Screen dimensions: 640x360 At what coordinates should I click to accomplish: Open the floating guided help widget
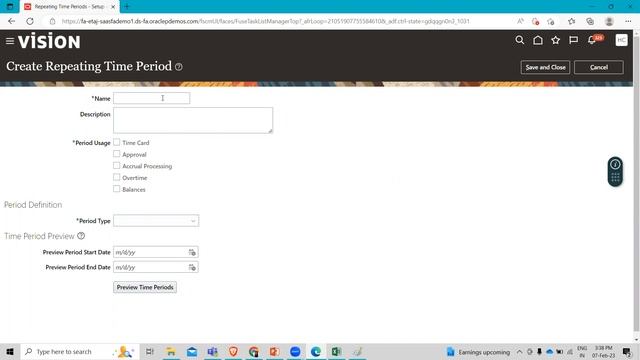(615, 171)
